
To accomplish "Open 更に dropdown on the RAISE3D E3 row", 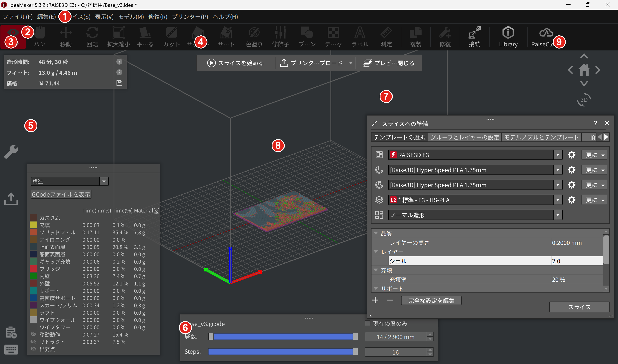I will point(594,155).
